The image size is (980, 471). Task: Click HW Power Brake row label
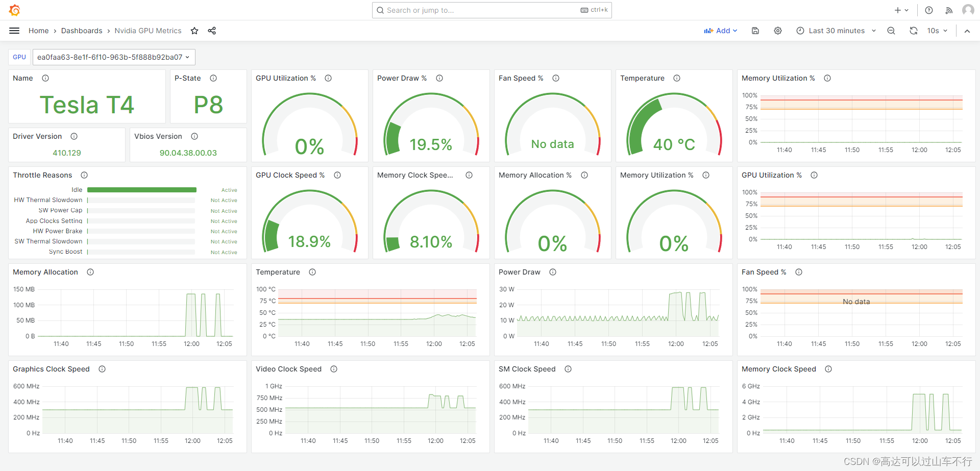click(58, 231)
